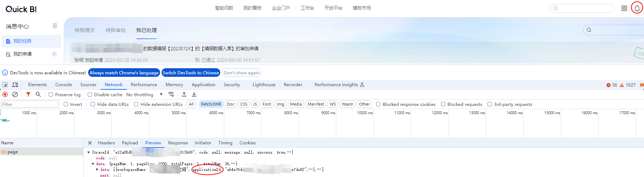
Task: Click the network Filter text field
Action: tap(30, 104)
